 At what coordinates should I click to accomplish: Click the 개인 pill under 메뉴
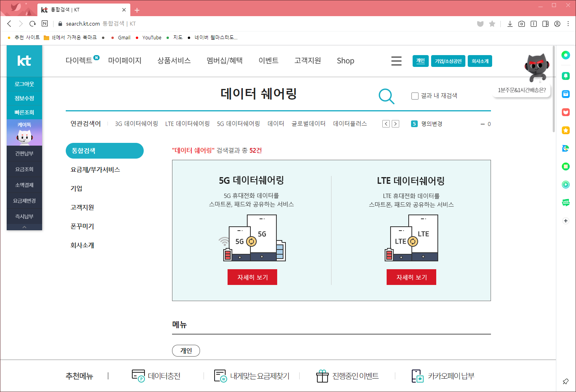[186, 351]
